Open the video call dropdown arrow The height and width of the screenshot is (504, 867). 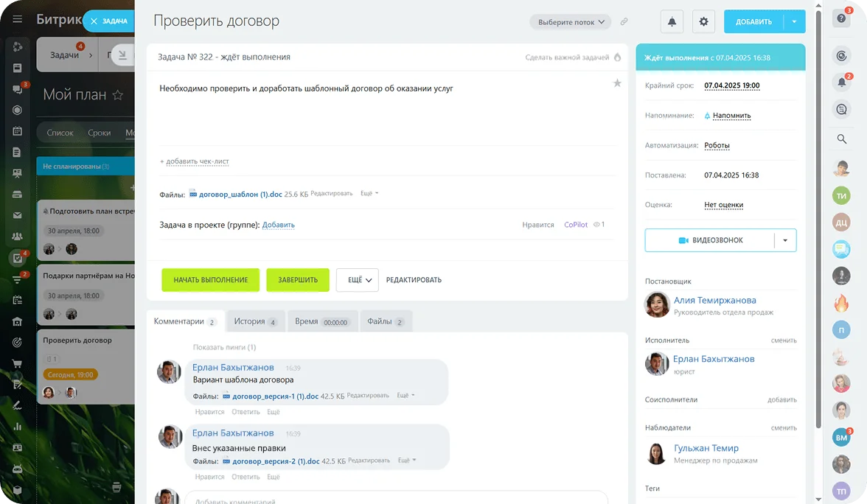pyautogui.click(x=785, y=240)
